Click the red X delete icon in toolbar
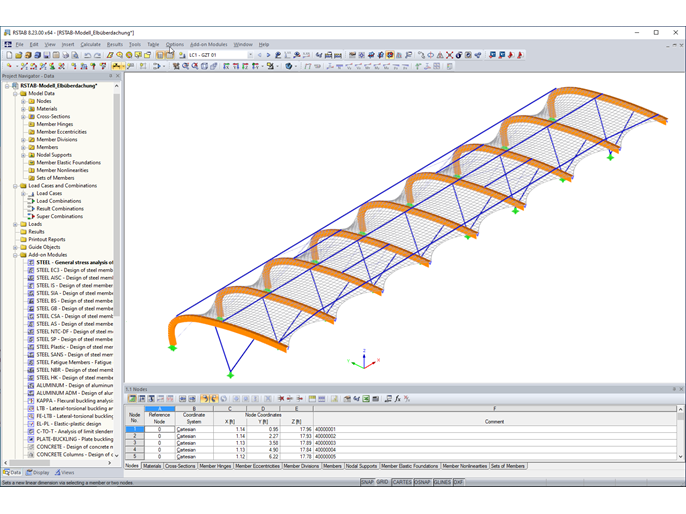686x514 pixels. pos(449,55)
